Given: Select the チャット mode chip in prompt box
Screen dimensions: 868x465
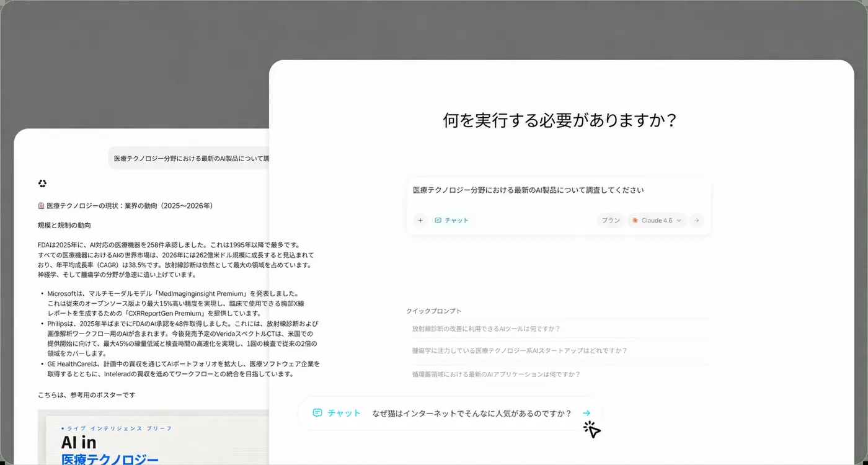Looking at the screenshot, I should pyautogui.click(x=452, y=220).
